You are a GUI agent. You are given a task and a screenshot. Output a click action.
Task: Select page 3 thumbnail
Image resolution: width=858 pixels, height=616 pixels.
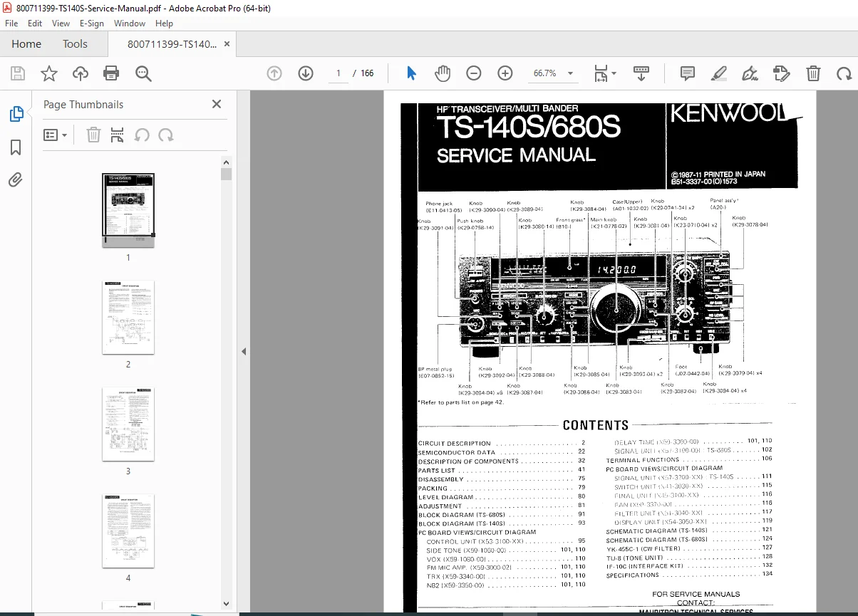tap(128, 424)
